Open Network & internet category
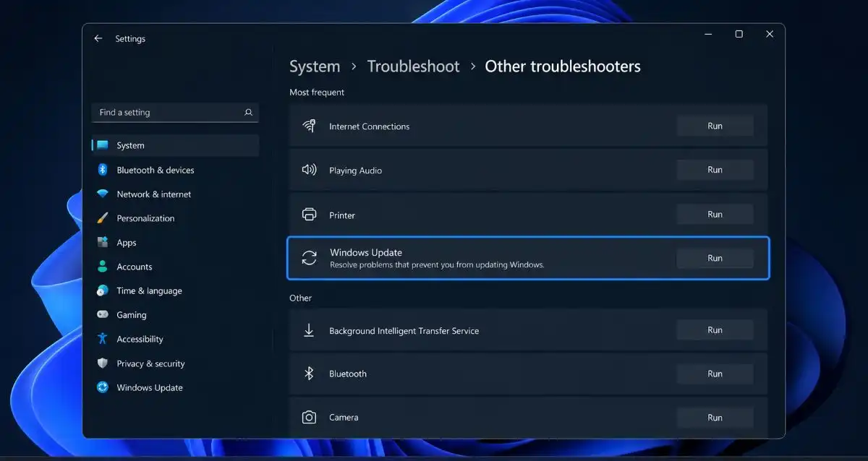 point(175,194)
